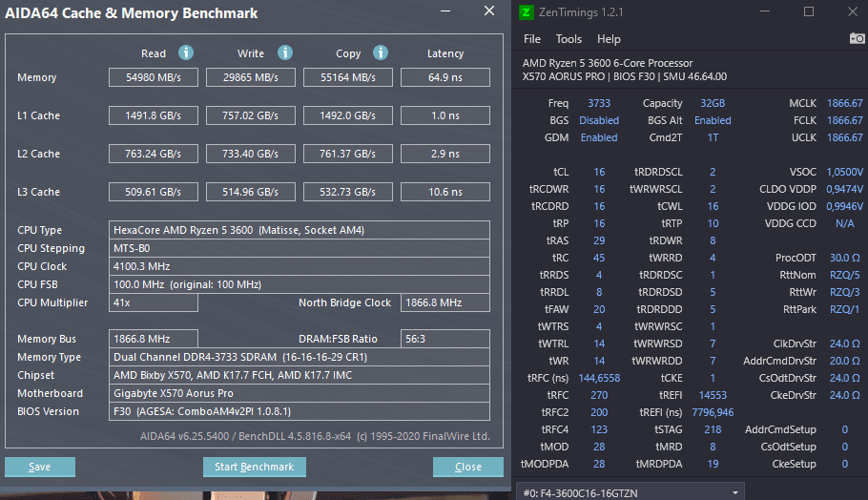This screenshot has height=500, width=868.
Task: Click BGS value Disabled in ZenTimings
Action: pyautogui.click(x=599, y=121)
